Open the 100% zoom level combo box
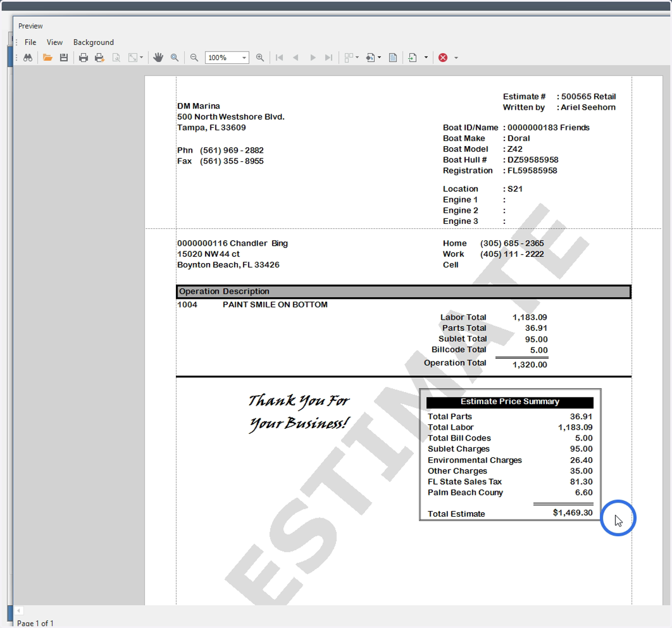 (x=227, y=58)
